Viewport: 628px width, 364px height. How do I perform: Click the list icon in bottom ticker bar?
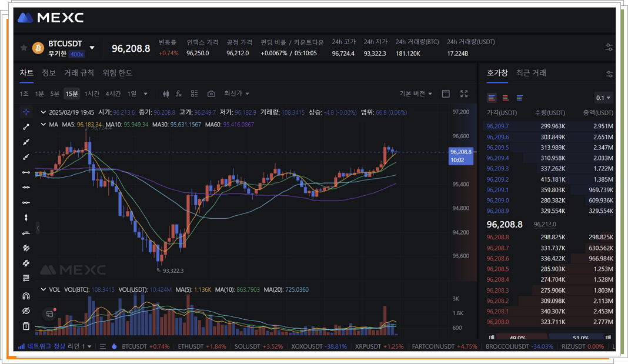[x=102, y=346]
